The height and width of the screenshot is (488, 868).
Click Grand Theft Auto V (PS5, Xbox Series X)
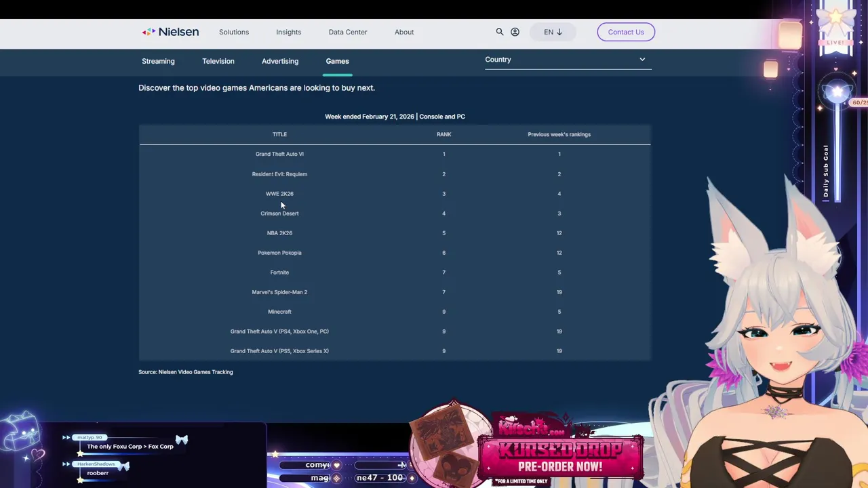279,351
